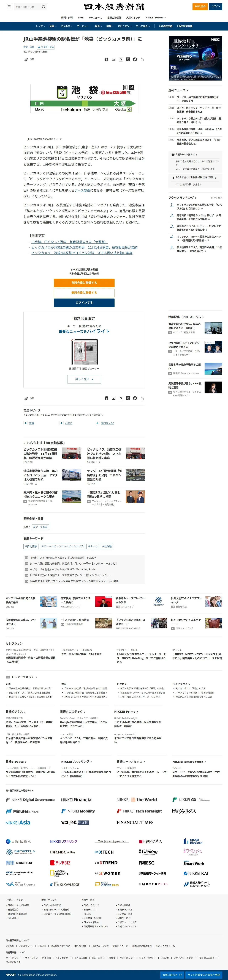Image resolution: width=228 pixels, height=980 pixels.
Task: Click the print icon above 関連トピック
Action: [107, 398]
